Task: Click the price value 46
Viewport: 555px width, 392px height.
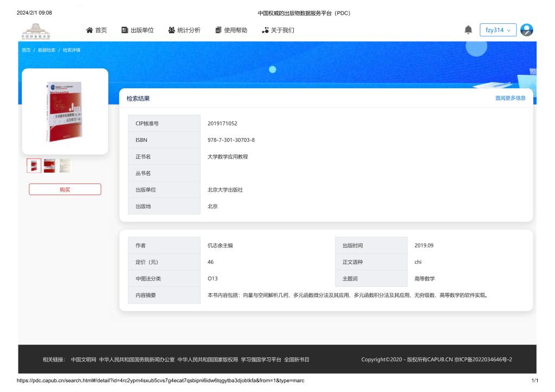Action: [x=211, y=262]
